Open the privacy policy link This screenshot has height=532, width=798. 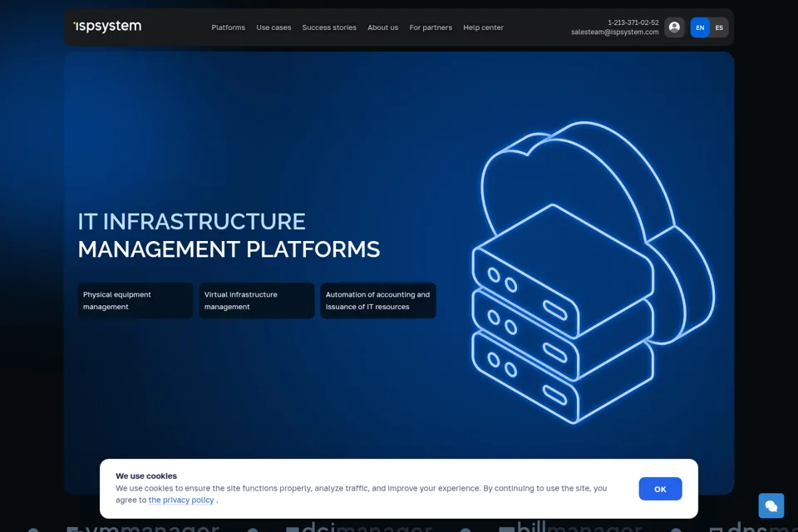pyautogui.click(x=180, y=500)
